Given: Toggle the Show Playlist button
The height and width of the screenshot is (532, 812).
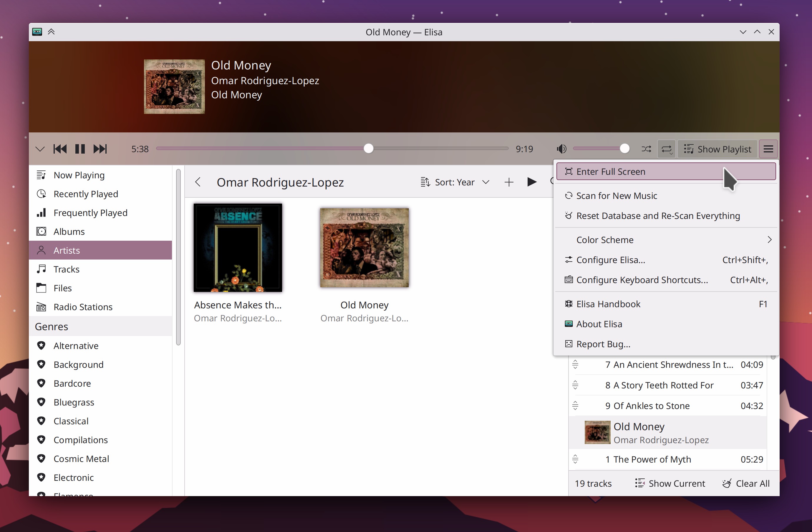Looking at the screenshot, I should [x=717, y=149].
